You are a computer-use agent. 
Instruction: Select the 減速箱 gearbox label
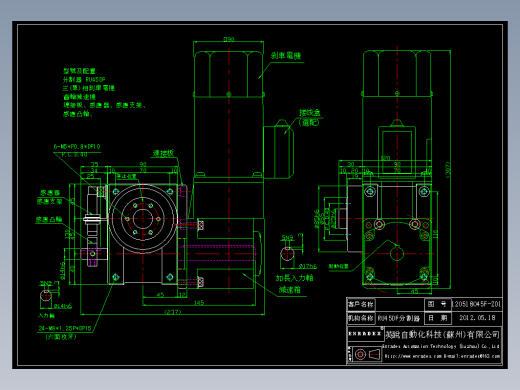(x=289, y=290)
